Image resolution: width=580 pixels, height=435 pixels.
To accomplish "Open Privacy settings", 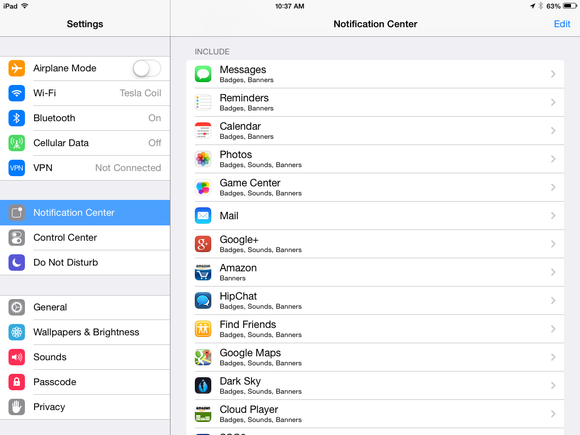I will coord(85,407).
